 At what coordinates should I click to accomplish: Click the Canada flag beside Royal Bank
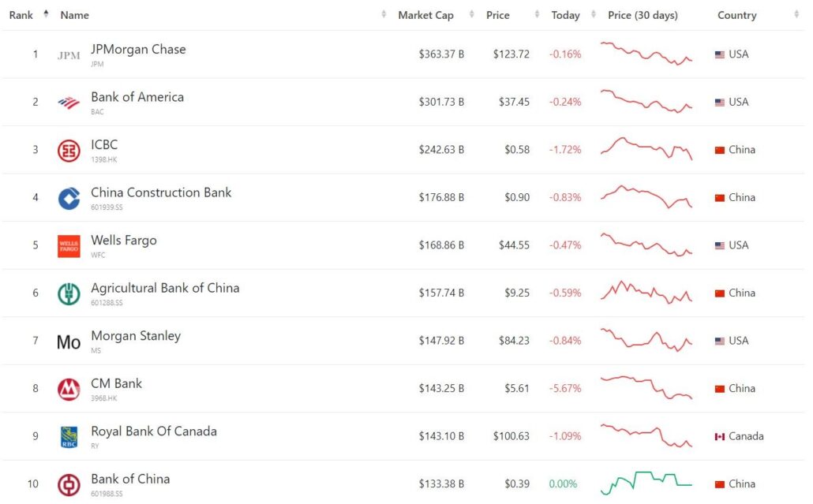(x=721, y=435)
